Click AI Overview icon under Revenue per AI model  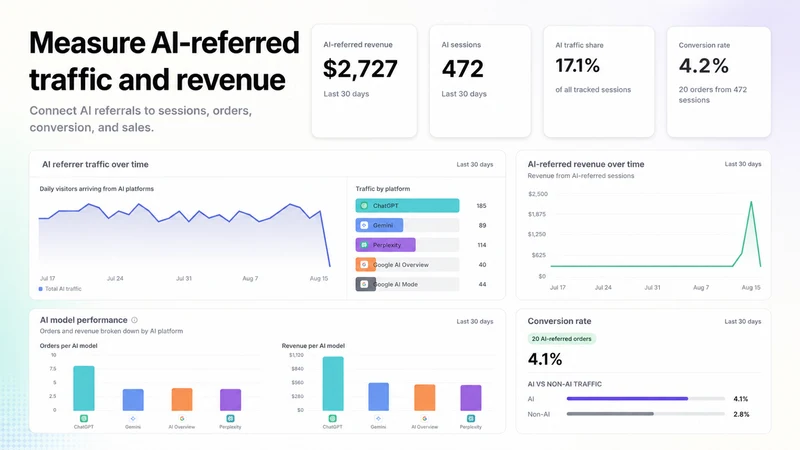coord(424,418)
